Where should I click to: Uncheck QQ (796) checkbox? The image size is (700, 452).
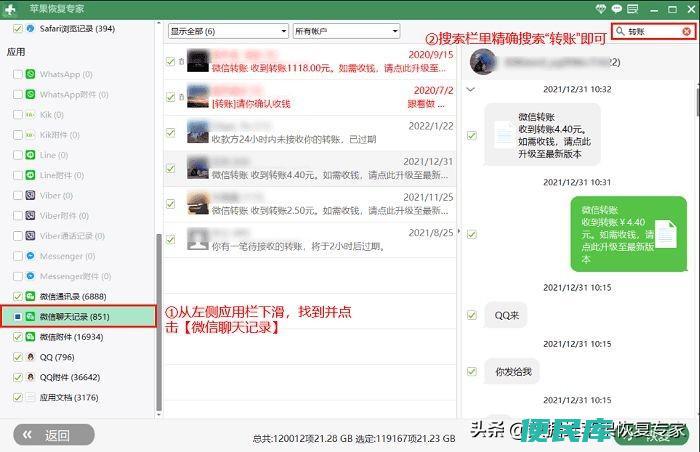coord(17,357)
